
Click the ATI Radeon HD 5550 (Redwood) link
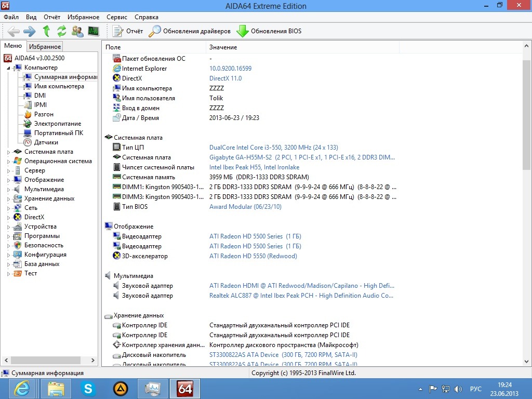(253, 256)
